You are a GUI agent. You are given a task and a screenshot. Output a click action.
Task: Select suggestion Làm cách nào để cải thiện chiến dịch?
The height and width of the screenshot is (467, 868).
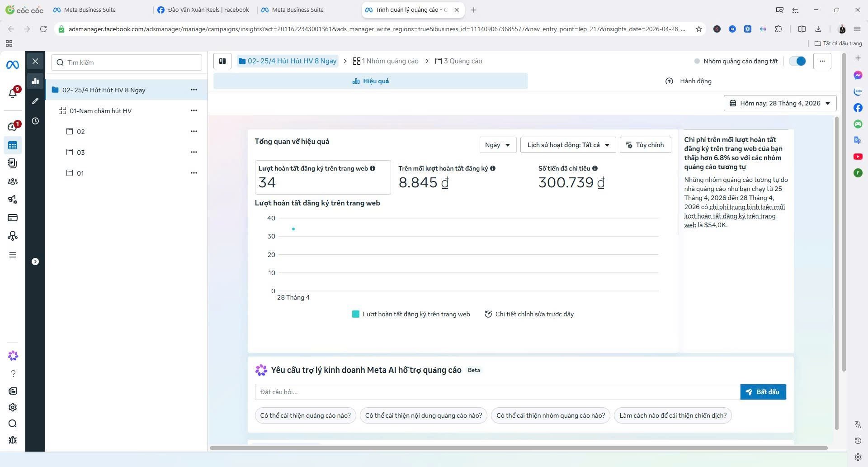pos(673,415)
